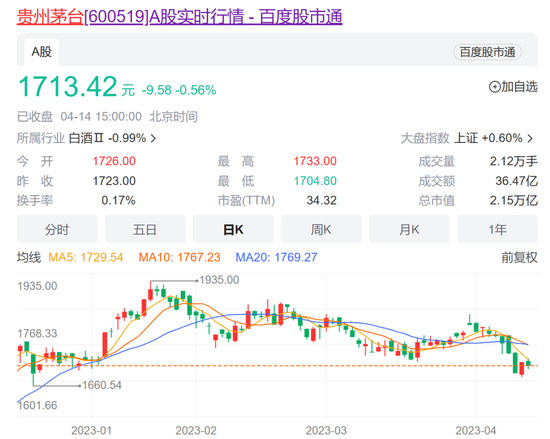Open the 前复权 adjustment dropdown
The width and height of the screenshot is (550, 439).
pos(519,258)
